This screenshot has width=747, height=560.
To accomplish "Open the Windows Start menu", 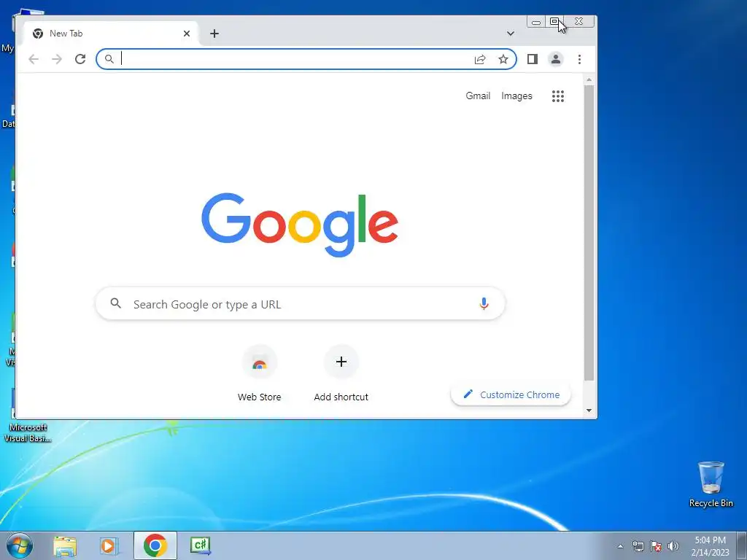I will pos(20,545).
